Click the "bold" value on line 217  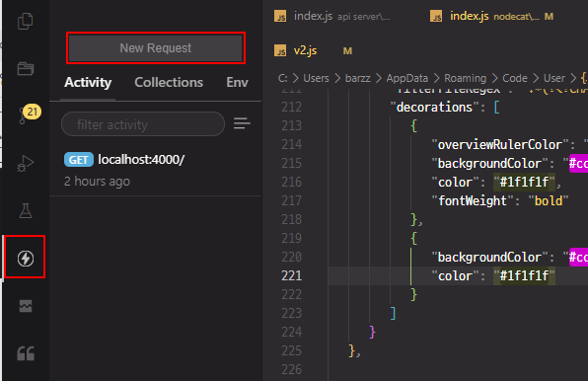pos(549,201)
